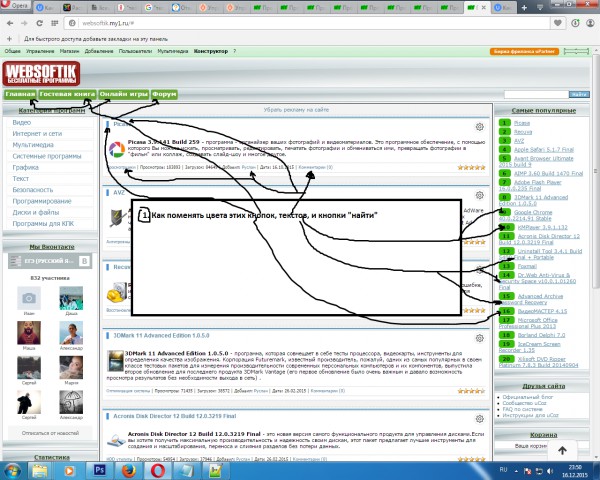
Task: Show hidden system tray icons arrow
Action: 516,471
